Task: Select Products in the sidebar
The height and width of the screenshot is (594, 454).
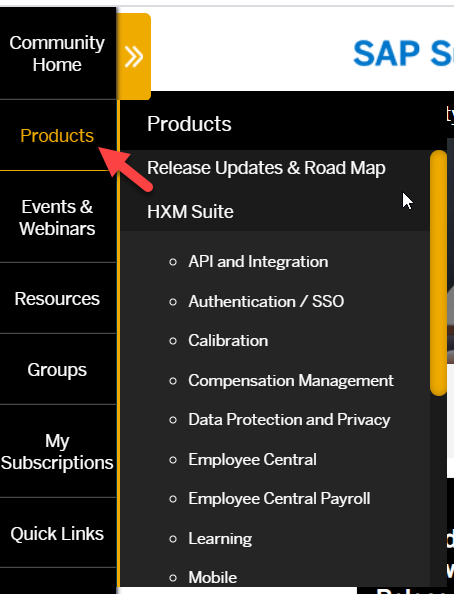Action: (x=57, y=136)
